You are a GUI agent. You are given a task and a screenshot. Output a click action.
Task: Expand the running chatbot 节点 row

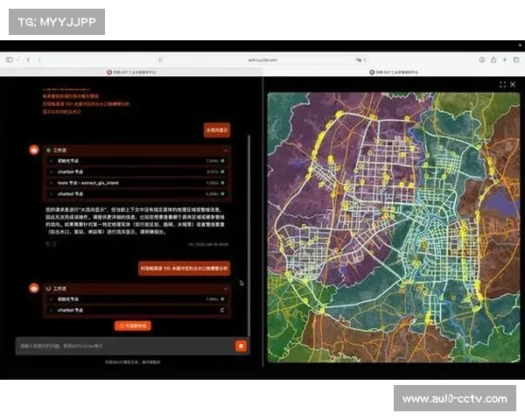[137, 310]
